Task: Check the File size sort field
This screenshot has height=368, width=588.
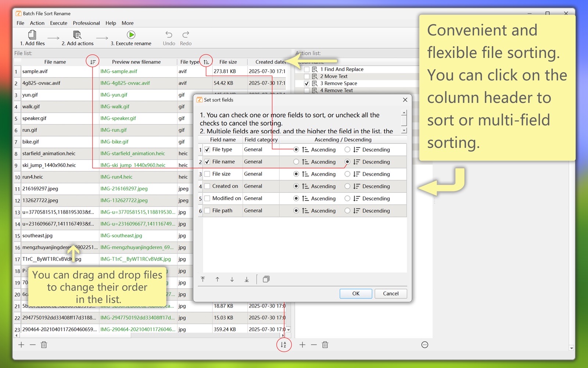Action: (x=207, y=174)
